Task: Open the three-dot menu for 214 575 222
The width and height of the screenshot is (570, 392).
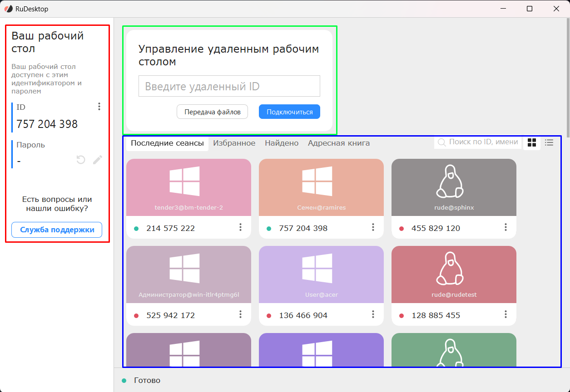Action: coord(241,227)
